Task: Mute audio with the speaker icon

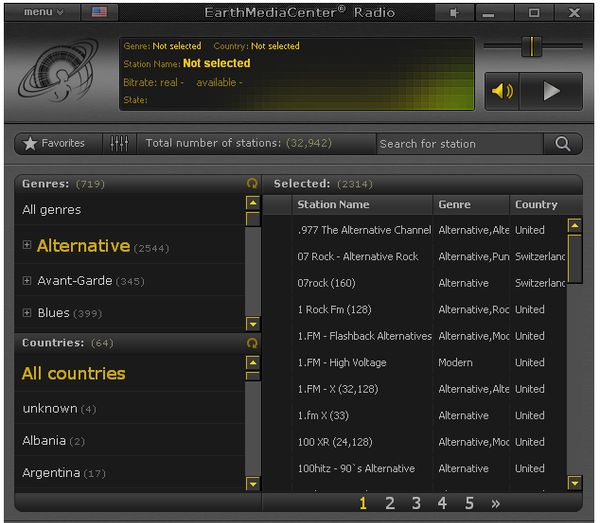Action: tap(502, 91)
